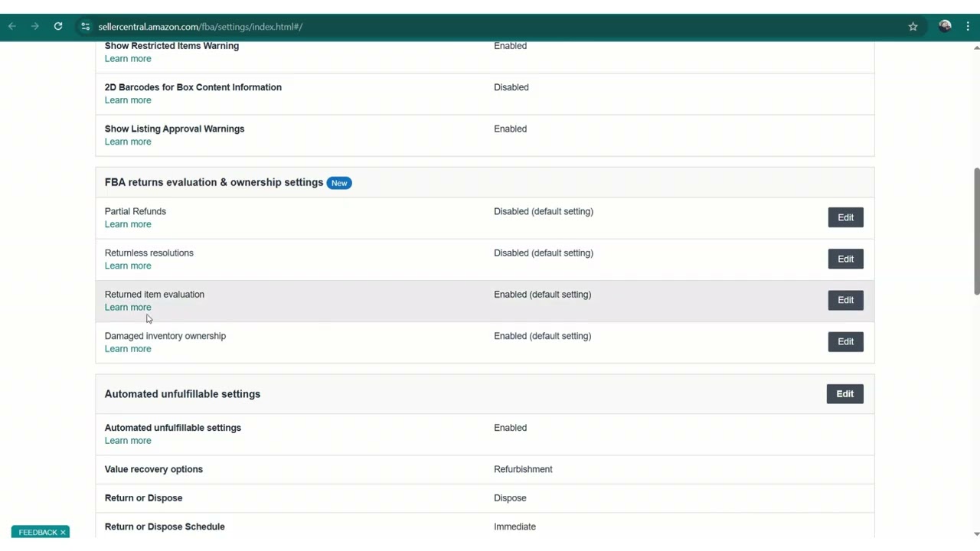Edit the Damaged inventory ownership setting
Screen dimensions: 980x551
845,341
